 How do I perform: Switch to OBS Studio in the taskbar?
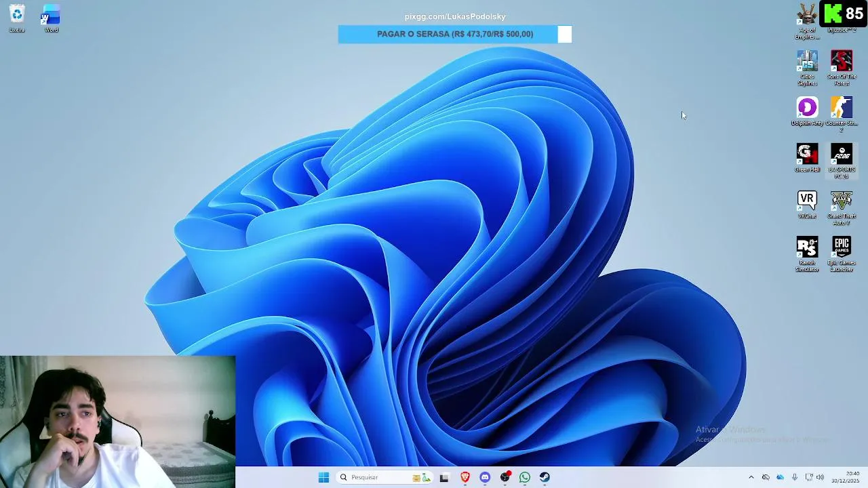pyautogui.click(x=505, y=477)
